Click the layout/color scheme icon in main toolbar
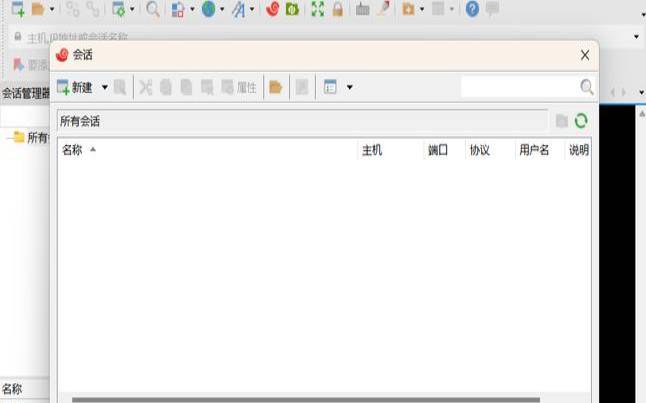The height and width of the screenshot is (403, 646). tap(178, 9)
